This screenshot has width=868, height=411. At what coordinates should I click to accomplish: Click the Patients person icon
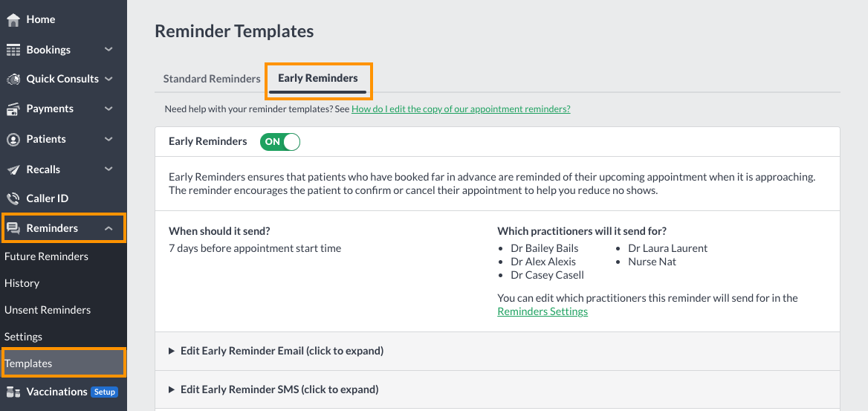coord(13,139)
